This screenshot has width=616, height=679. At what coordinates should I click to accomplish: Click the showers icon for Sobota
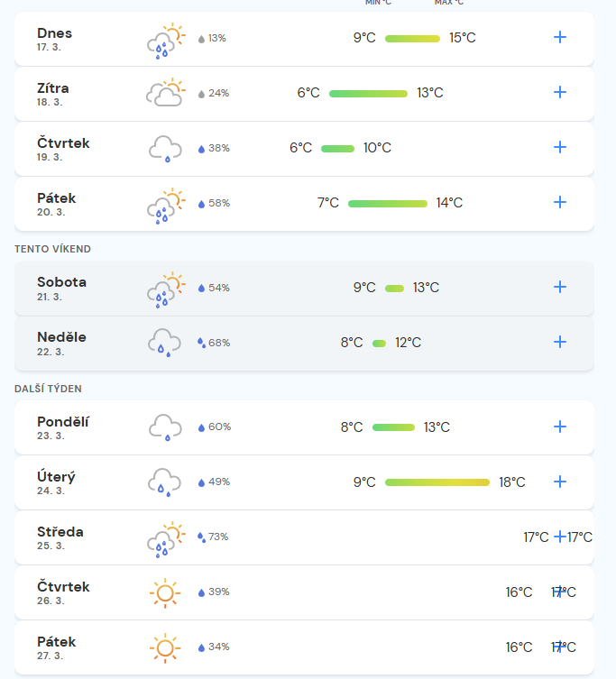(x=166, y=289)
